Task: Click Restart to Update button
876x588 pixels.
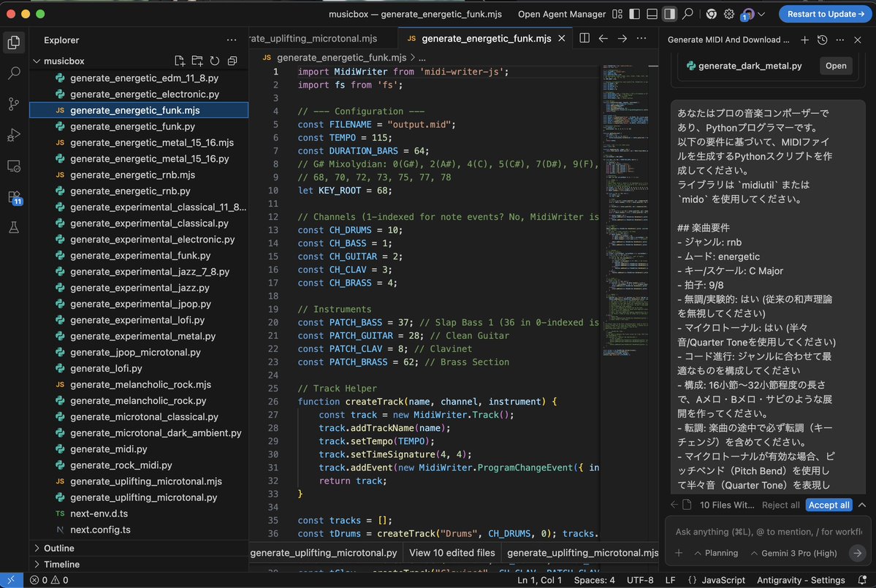Action: coord(825,14)
